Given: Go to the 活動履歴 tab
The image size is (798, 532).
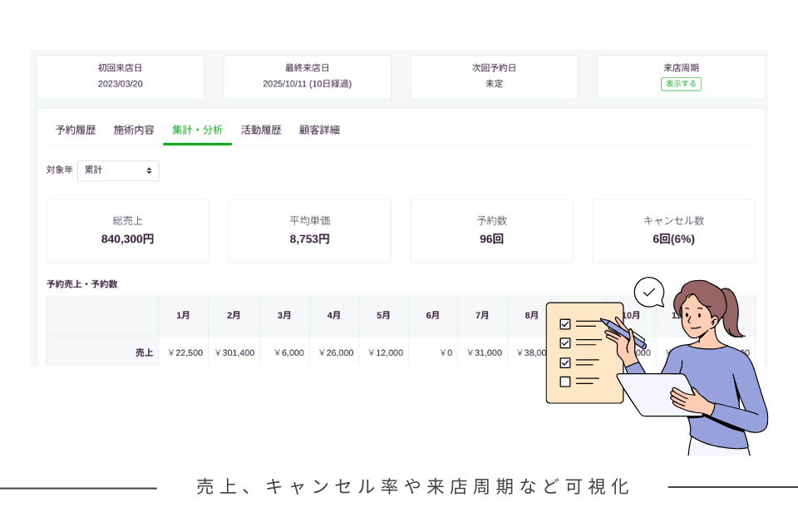Looking at the screenshot, I should 261,131.
